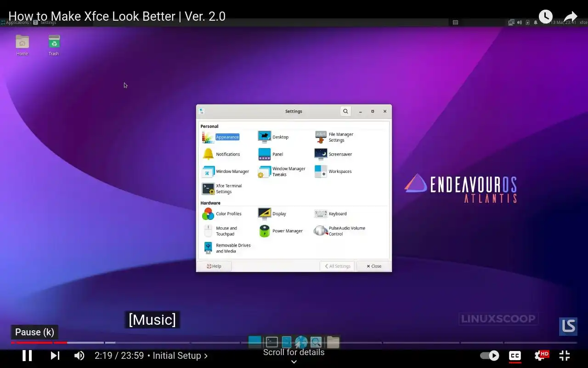588x368 pixels.
Task: Click the All Settings button
Action: [x=337, y=266]
